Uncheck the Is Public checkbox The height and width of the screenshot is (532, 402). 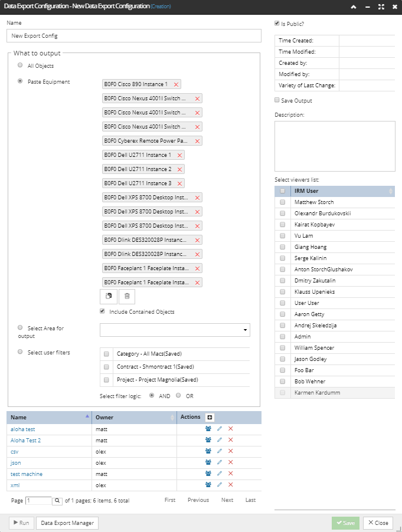pyautogui.click(x=277, y=24)
